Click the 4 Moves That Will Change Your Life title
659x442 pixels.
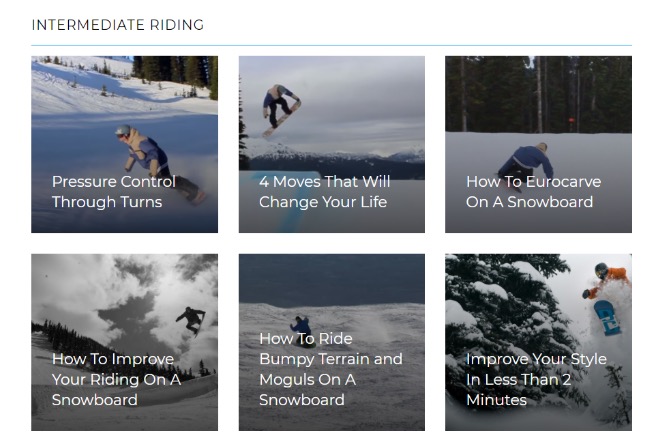324,192
